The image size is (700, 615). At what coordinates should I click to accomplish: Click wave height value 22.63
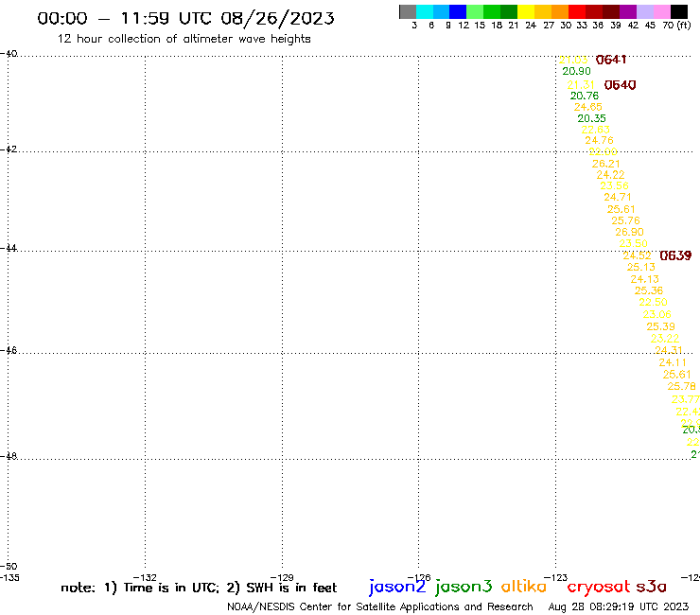(596, 130)
